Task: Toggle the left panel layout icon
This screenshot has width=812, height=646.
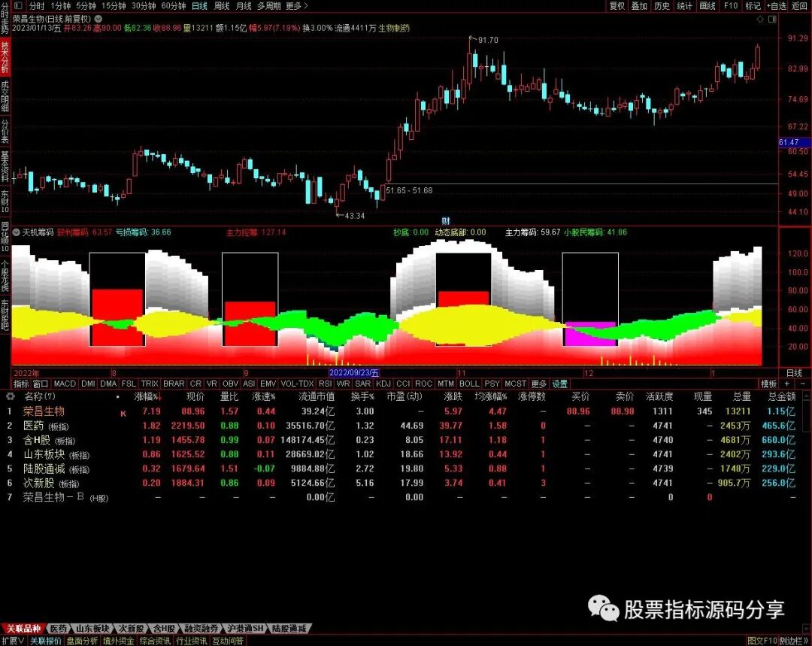Action: (19, 6)
